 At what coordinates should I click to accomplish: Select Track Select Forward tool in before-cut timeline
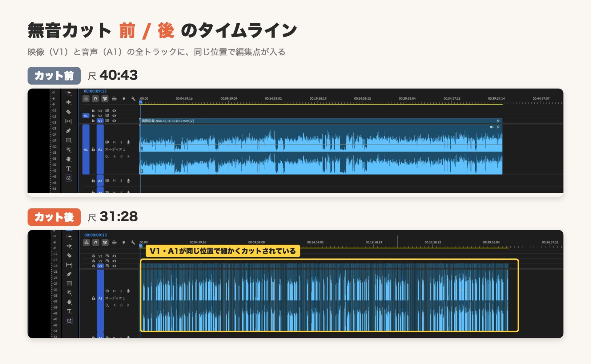click(68, 93)
